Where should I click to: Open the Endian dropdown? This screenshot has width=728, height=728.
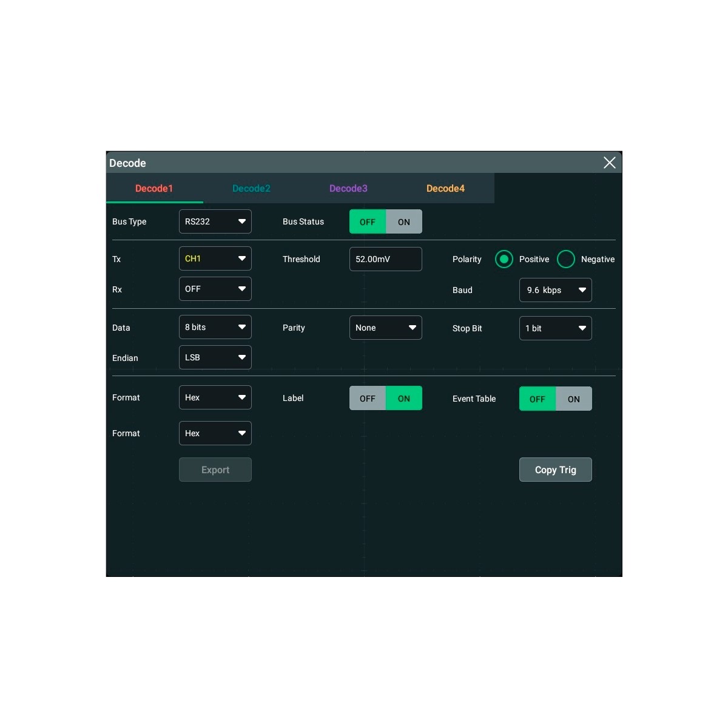pyautogui.click(x=215, y=357)
